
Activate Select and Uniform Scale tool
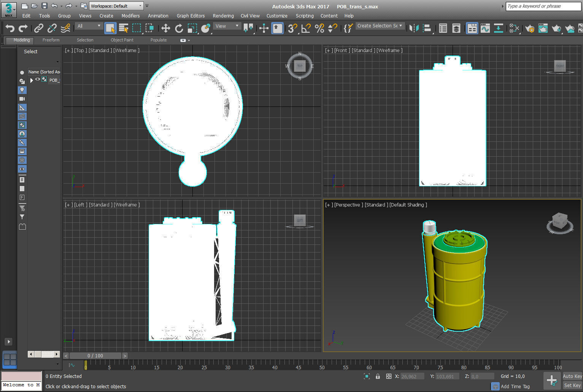point(192,28)
